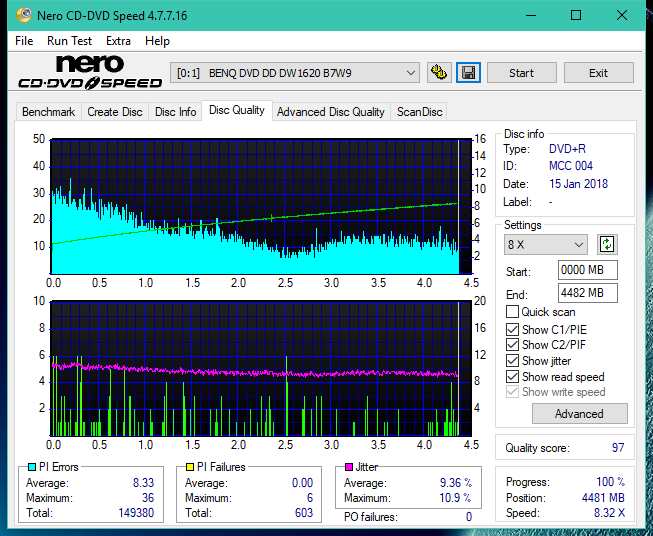Click the disc ID text MCC 004
The image size is (653, 536).
tap(571, 166)
